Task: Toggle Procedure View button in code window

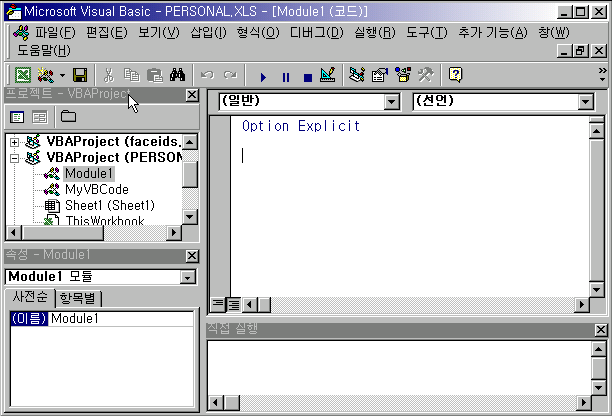Action: [218, 304]
